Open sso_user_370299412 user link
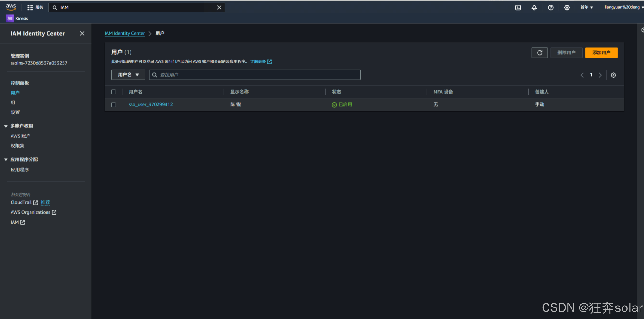Viewport: 644px width, 319px height. point(151,105)
